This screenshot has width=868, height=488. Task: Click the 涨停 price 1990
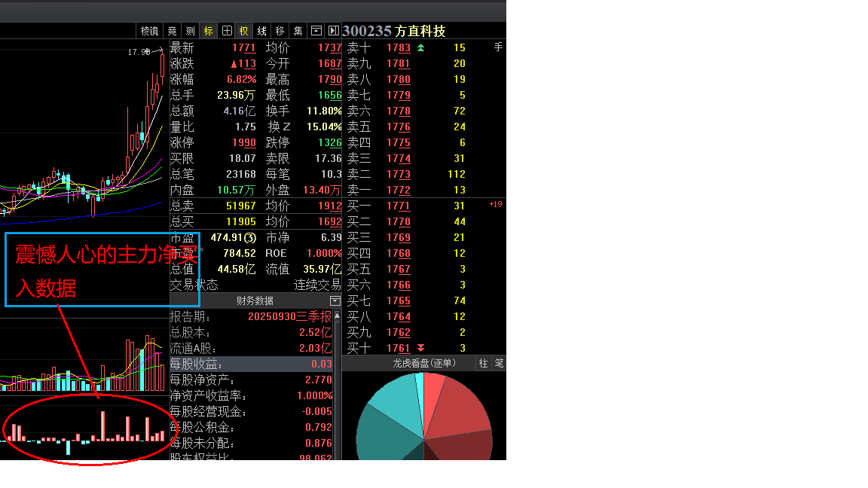click(x=244, y=143)
